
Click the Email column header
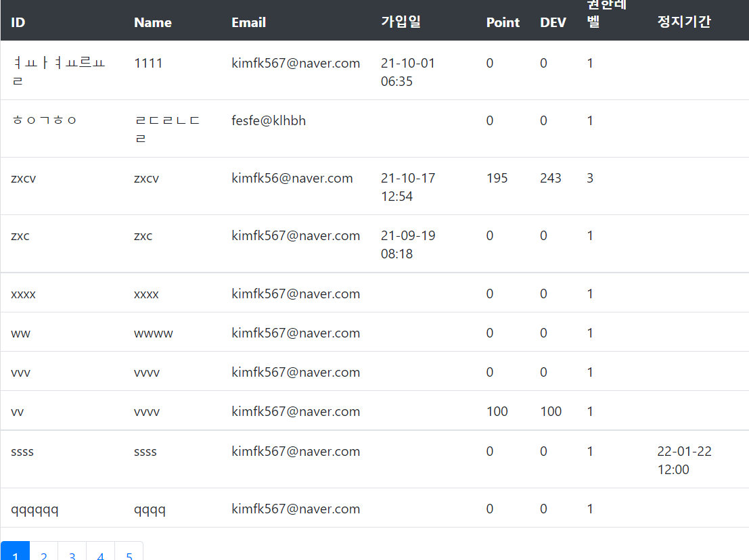click(249, 22)
